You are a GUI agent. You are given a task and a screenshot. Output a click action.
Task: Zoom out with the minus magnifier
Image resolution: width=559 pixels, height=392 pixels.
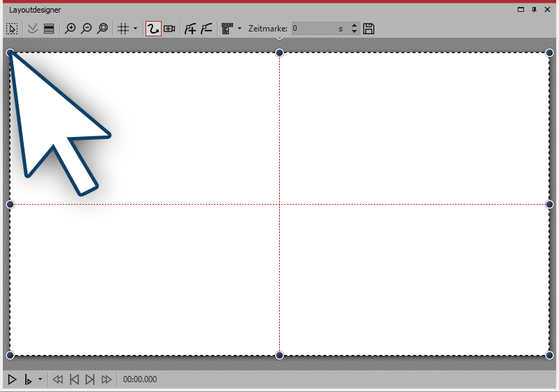tap(86, 29)
